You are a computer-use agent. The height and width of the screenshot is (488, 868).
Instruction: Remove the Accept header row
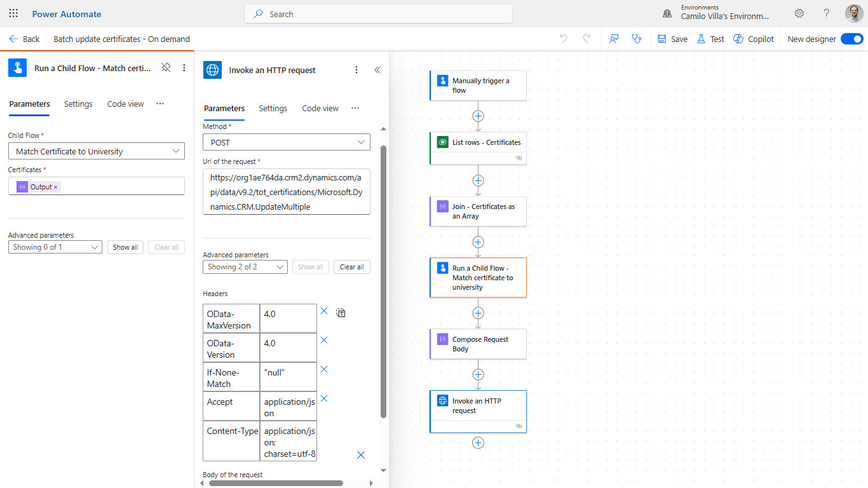click(x=324, y=398)
